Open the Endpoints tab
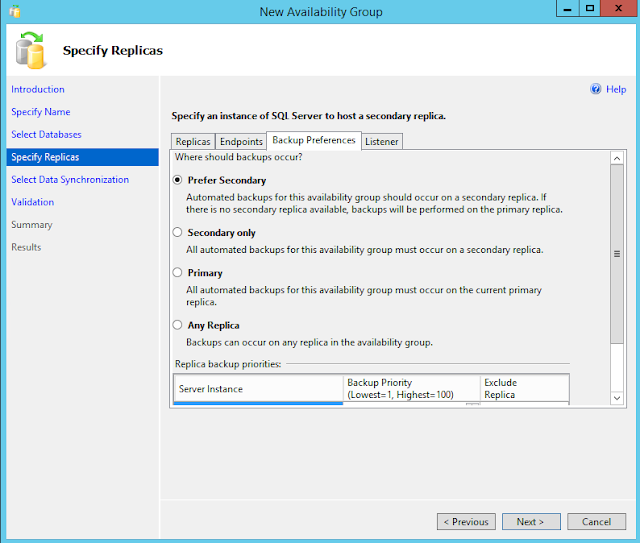The height and width of the screenshot is (543, 640). (x=241, y=142)
